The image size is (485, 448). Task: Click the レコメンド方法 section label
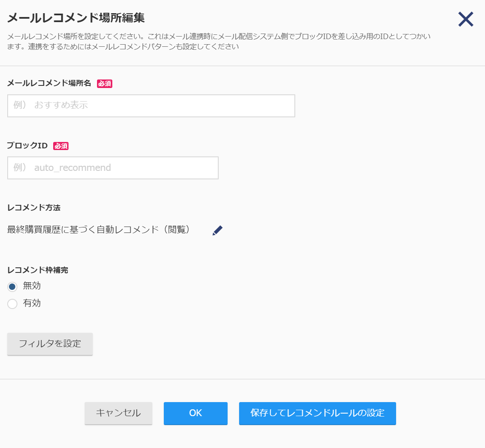34,207
